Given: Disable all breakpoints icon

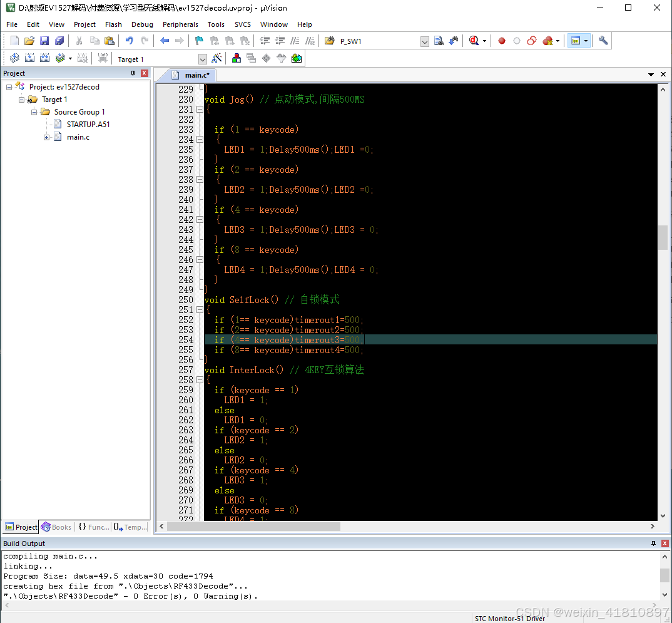Looking at the screenshot, I should tap(531, 41).
